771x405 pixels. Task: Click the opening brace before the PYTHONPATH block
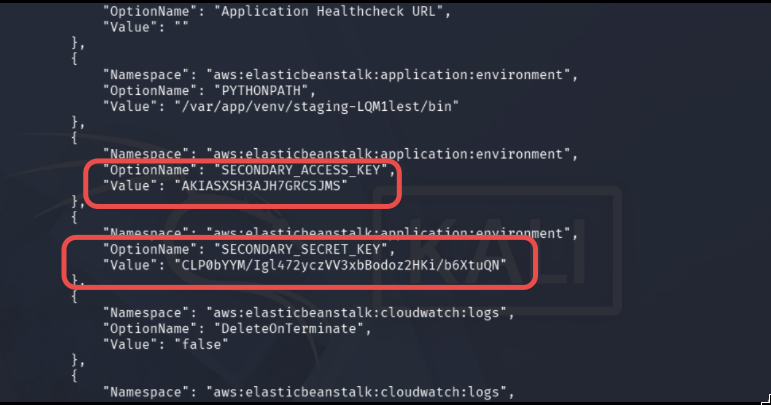pyautogui.click(x=74, y=59)
